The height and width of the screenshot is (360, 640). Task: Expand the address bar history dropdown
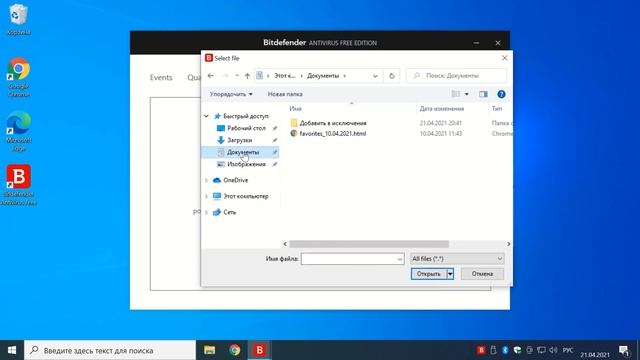pyautogui.click(x=375, y=76)
